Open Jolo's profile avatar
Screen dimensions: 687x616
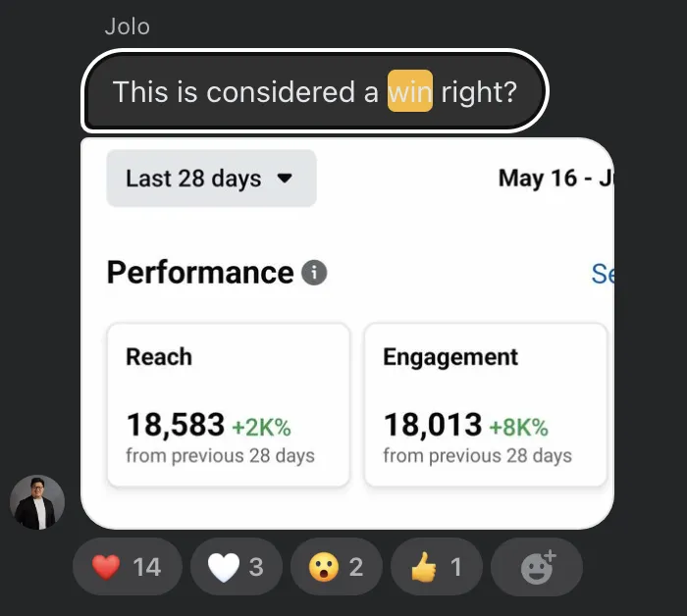(37, 502)
